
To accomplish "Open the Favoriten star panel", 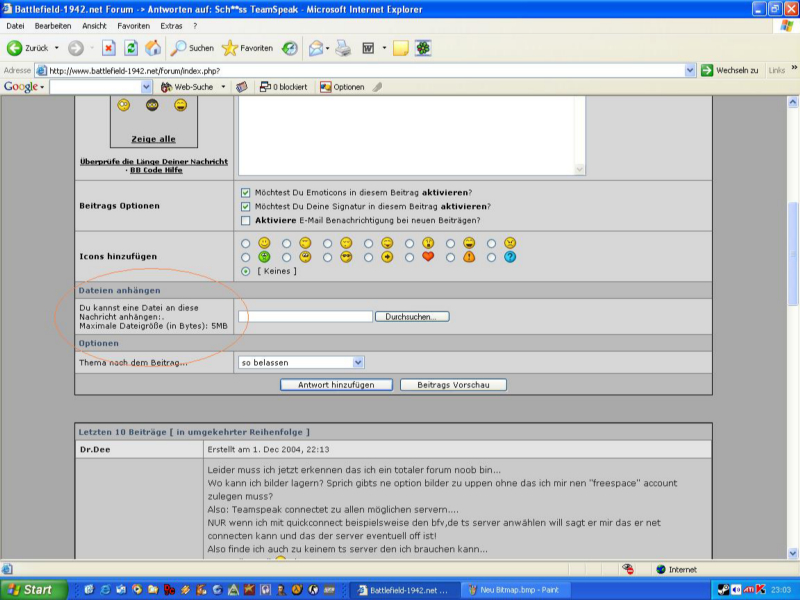I will (x=247, y=48).
